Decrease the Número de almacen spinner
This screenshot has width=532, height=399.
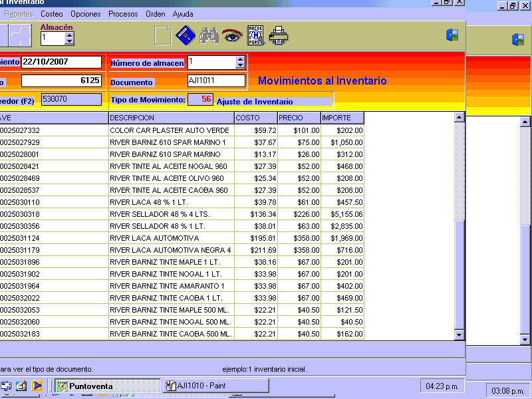[241, 66]
